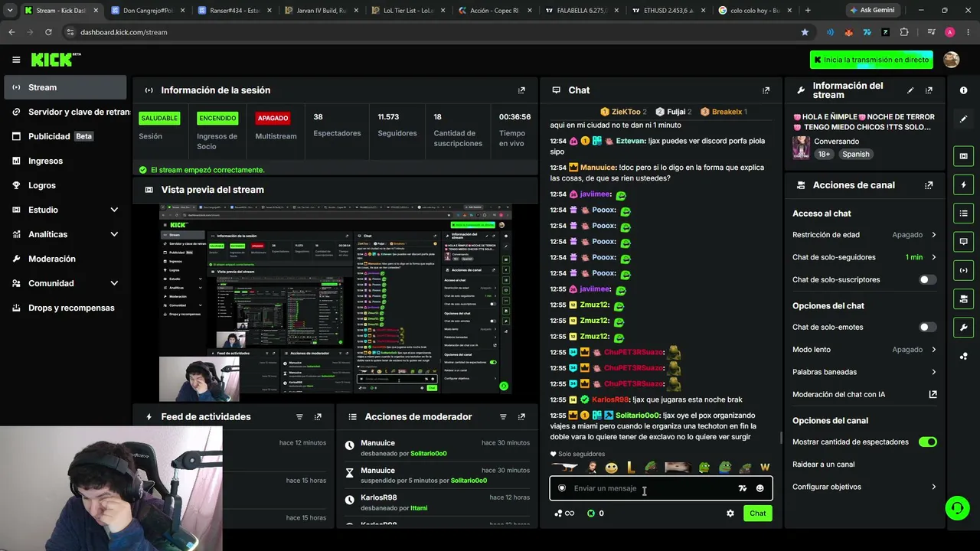Open Restricción de edad options
Image resolution: width=980 pixels, height=551 pixels.
click(x=864, y=235)
